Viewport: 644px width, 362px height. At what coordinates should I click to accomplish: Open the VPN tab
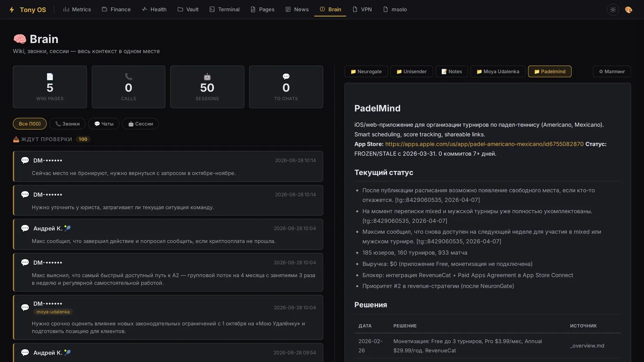point(362,9)
